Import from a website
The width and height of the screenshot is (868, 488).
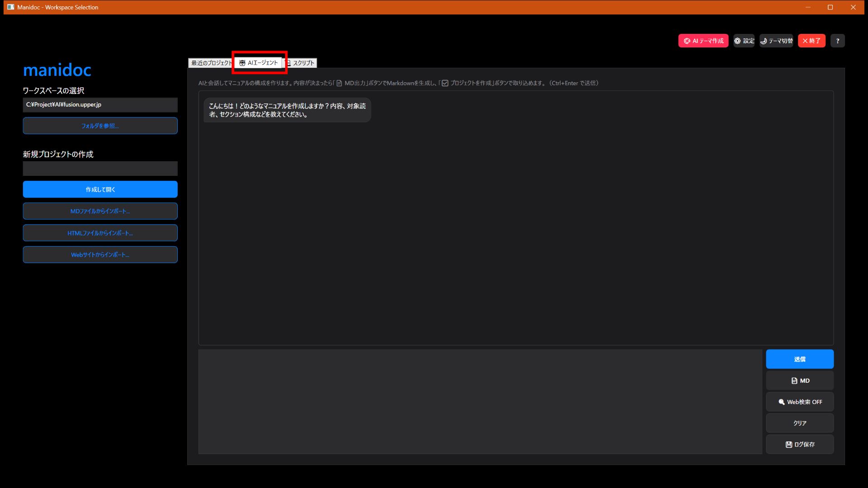(100, 255)
